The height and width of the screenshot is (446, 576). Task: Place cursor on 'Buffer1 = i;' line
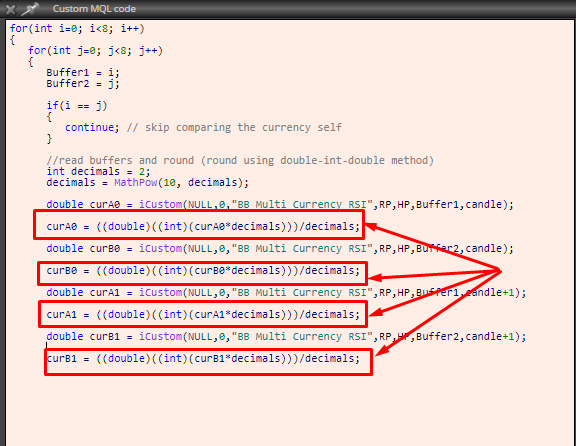click(83, 72)
